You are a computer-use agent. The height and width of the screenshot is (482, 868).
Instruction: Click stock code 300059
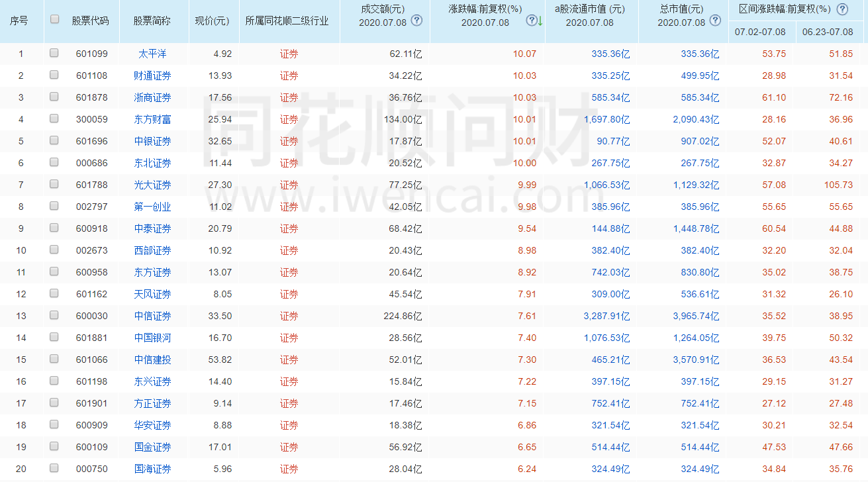pyautogui.click(x=92, y=119)
